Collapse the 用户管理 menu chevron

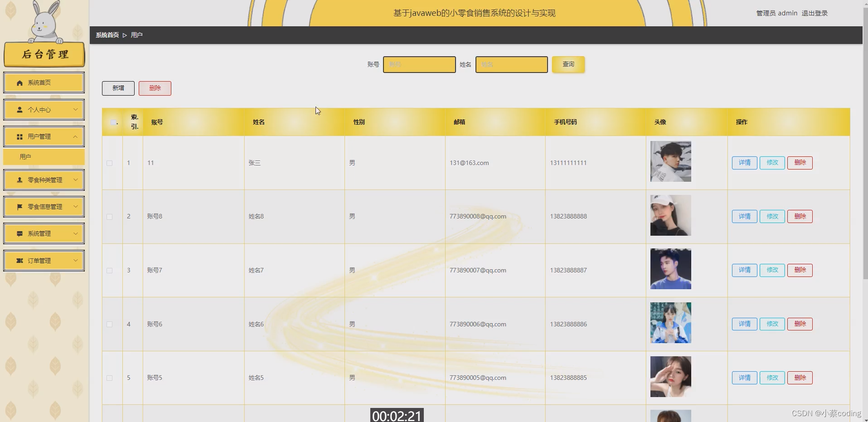click(76, 136)
